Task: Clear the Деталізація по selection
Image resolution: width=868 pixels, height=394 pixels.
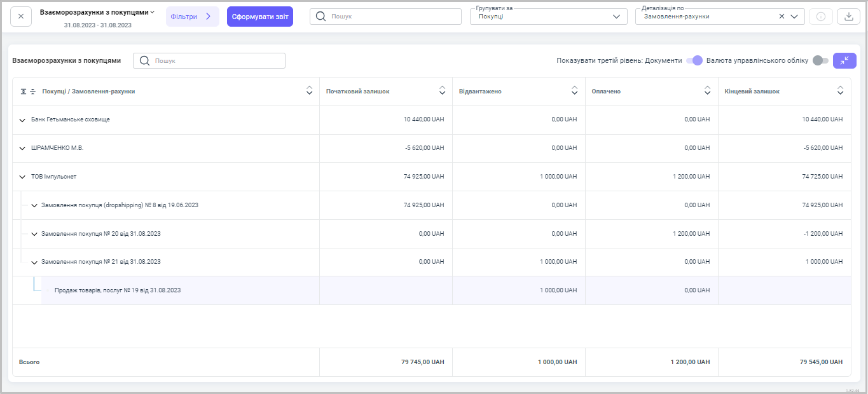Action: 782,17
